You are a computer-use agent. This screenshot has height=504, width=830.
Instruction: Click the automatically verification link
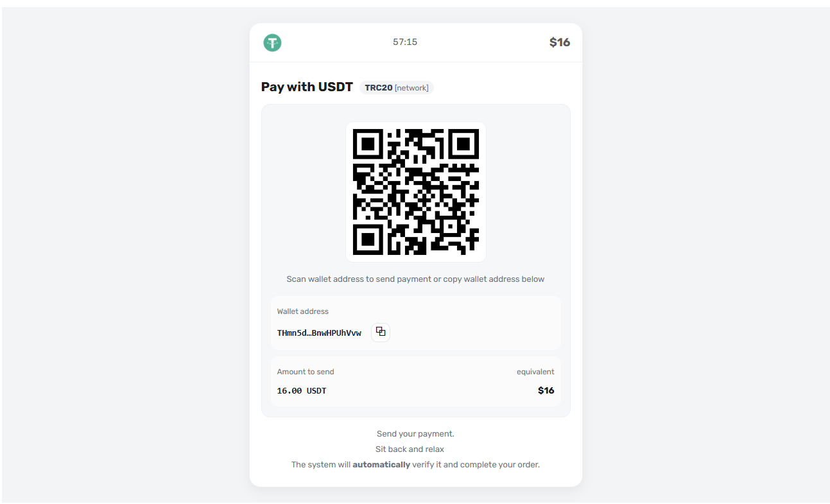381,464
